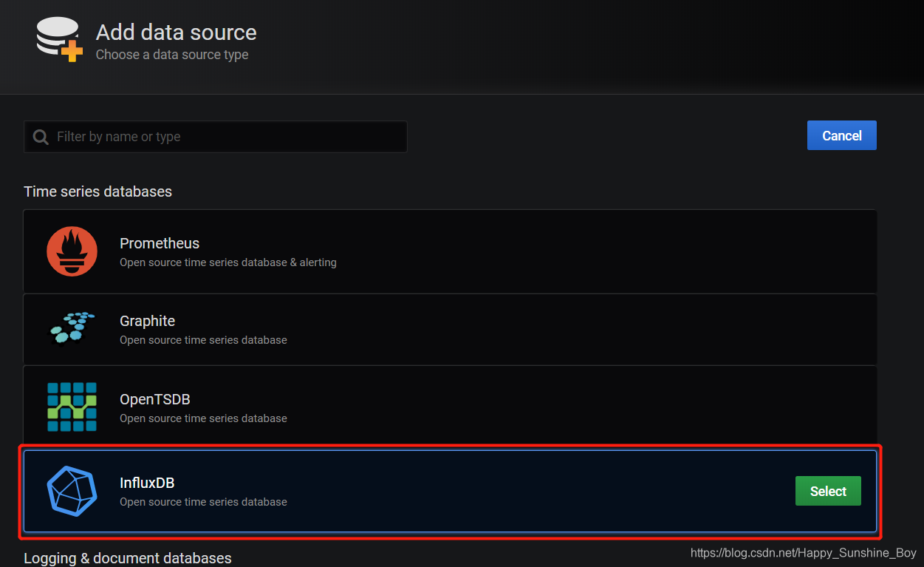Choose the Graphite data source title

[x=148, y=321]
